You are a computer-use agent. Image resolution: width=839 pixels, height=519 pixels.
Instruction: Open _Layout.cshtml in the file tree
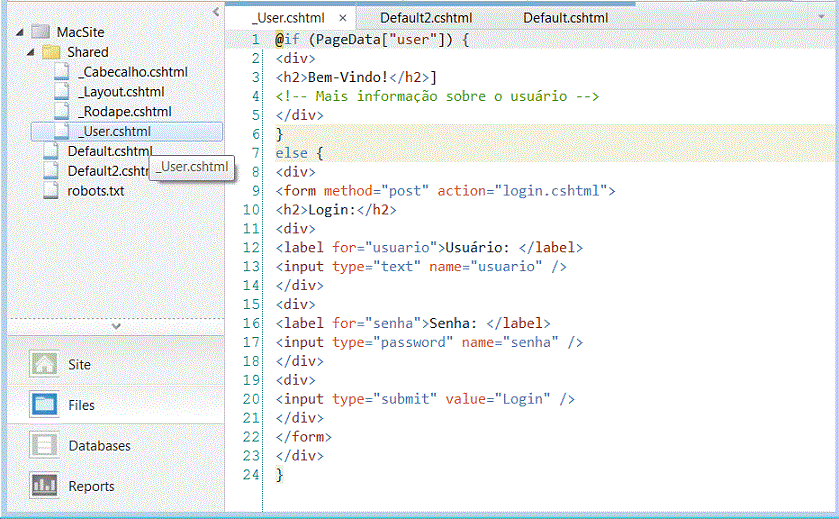tap(121, 91)
